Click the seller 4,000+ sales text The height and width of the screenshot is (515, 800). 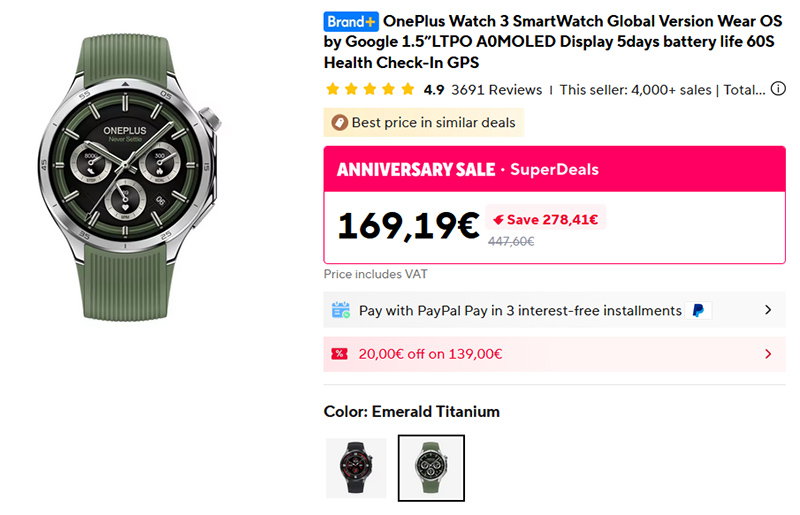click(635, 89)
